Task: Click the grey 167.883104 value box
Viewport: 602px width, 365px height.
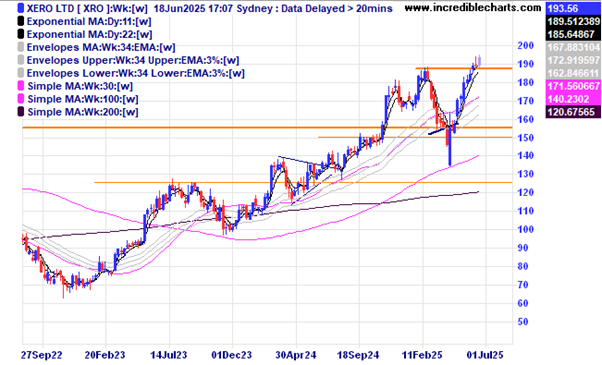Action: pos(573,48)
